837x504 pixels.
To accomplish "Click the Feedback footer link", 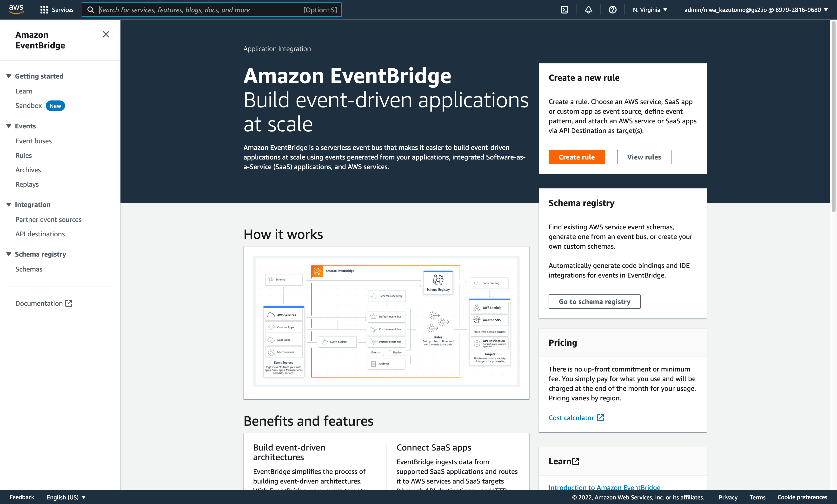I will [22, 497].
